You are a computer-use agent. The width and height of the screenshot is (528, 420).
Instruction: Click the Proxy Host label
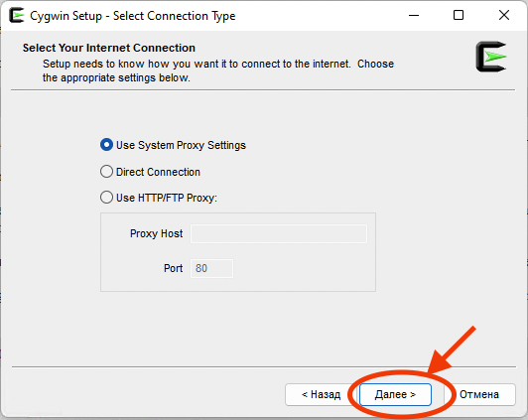tap(156, 233)
